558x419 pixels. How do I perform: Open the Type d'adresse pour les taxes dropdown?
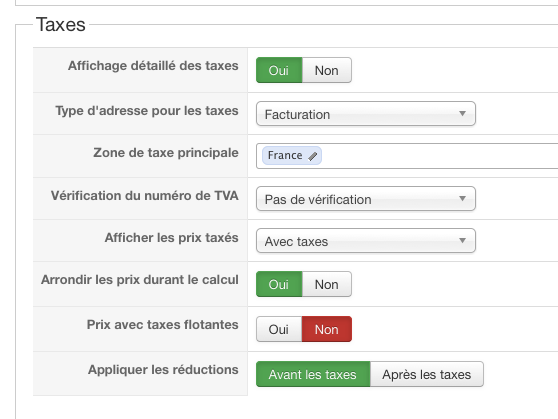click(366, 114)
